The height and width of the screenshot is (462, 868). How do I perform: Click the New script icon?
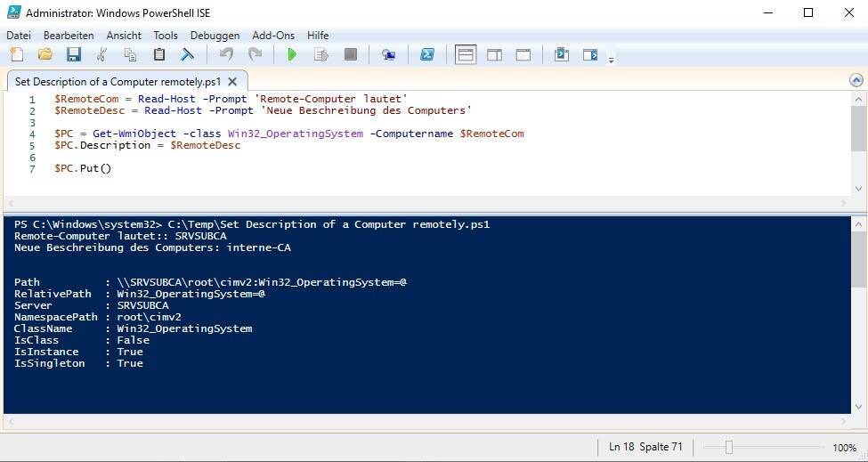(x=16, y=55)
